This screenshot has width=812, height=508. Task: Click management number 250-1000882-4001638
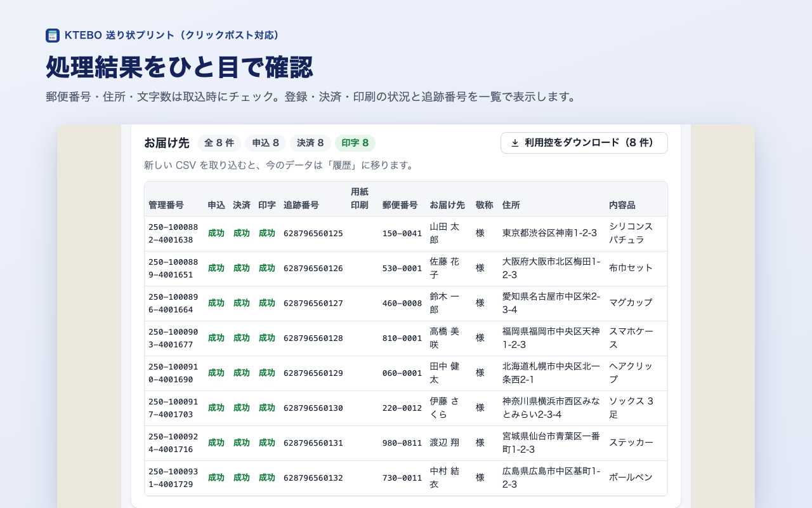173,233
